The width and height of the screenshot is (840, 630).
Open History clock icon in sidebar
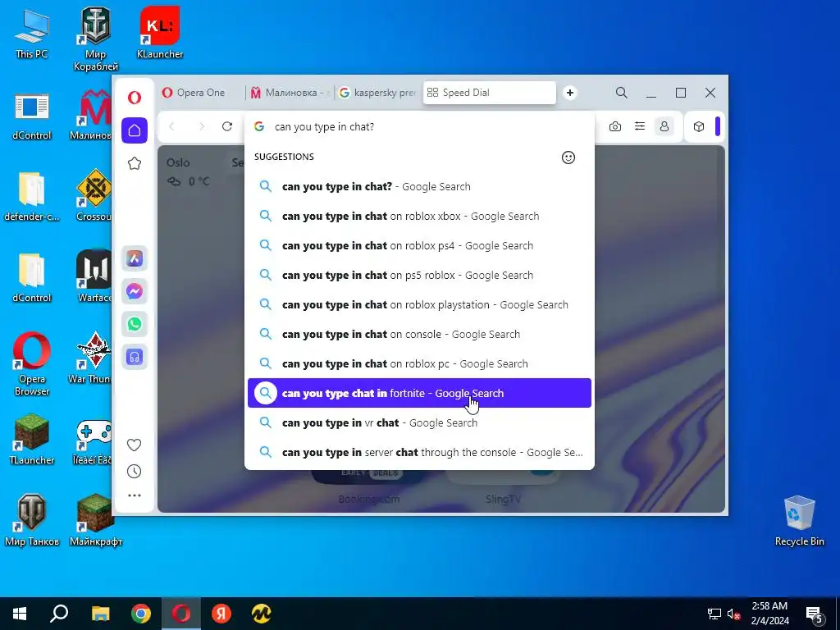pos(135,472)
